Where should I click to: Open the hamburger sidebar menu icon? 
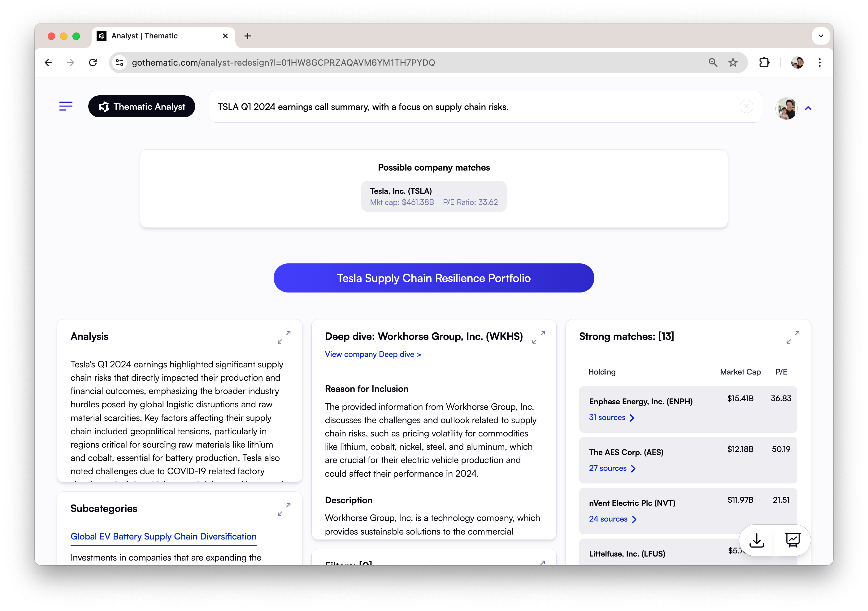click(66, 106)
